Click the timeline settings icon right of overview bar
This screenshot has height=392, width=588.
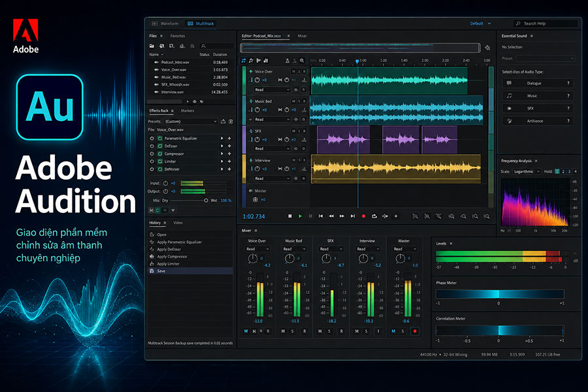(487, 48)
